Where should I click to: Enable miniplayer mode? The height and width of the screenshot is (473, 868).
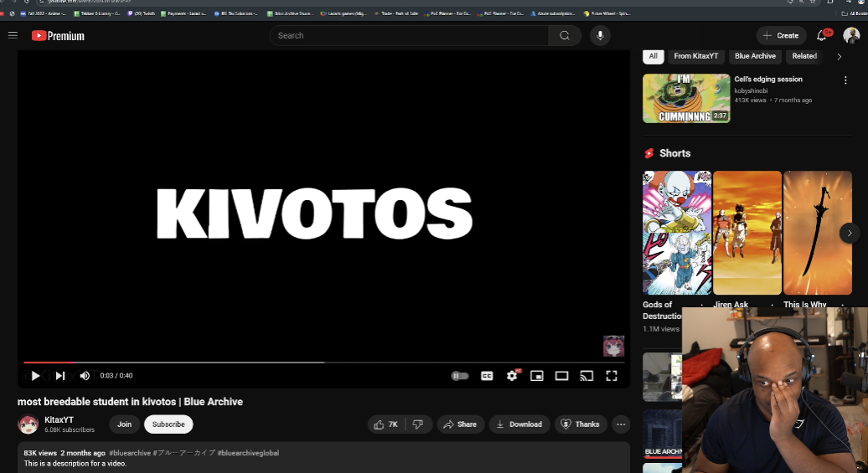click(x=536, y=376)
